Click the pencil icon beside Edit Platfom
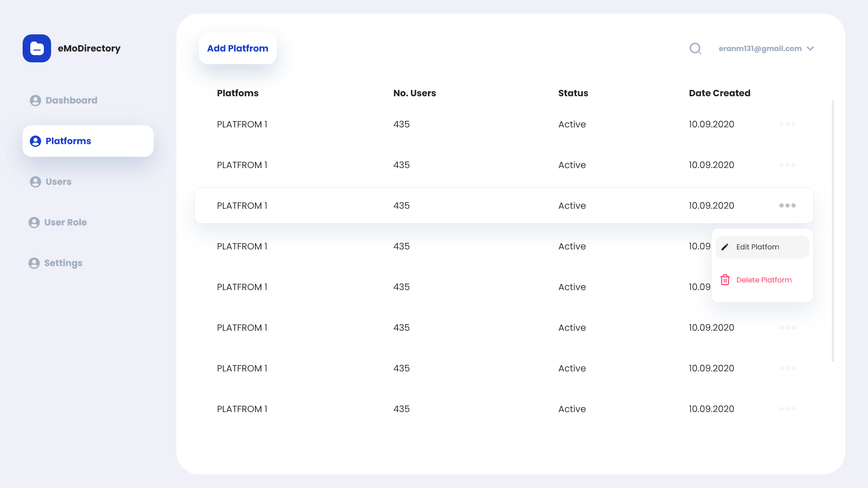 725,247
